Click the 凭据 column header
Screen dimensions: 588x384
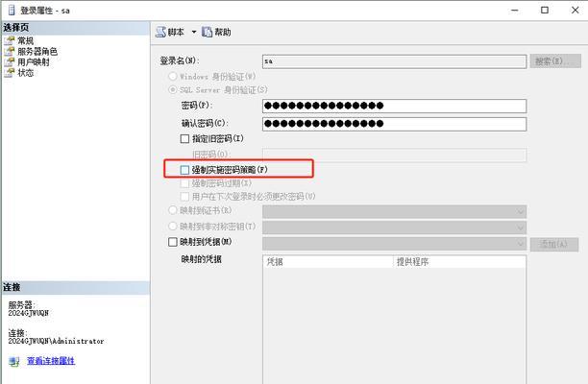pos(329,262)
